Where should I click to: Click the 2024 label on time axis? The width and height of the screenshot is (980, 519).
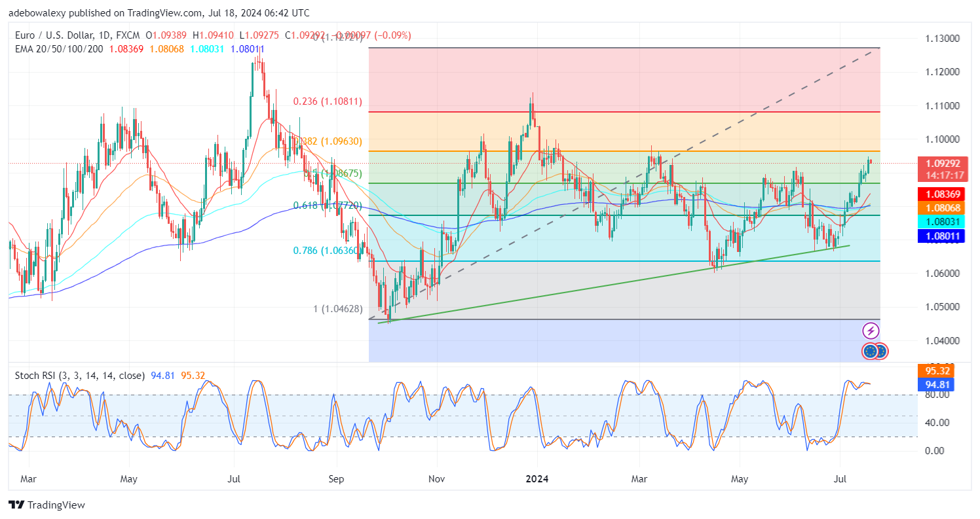[x=536, y=479]
